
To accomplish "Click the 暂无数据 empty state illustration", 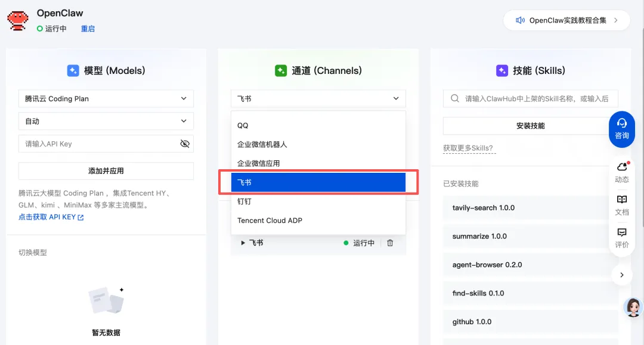I will [x=106, y=300].
